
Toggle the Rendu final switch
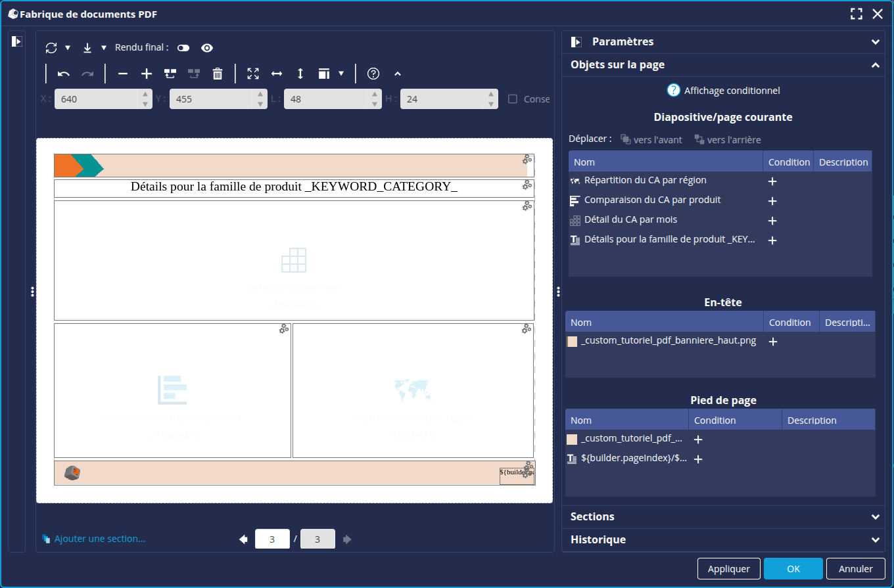pos(183,48)
